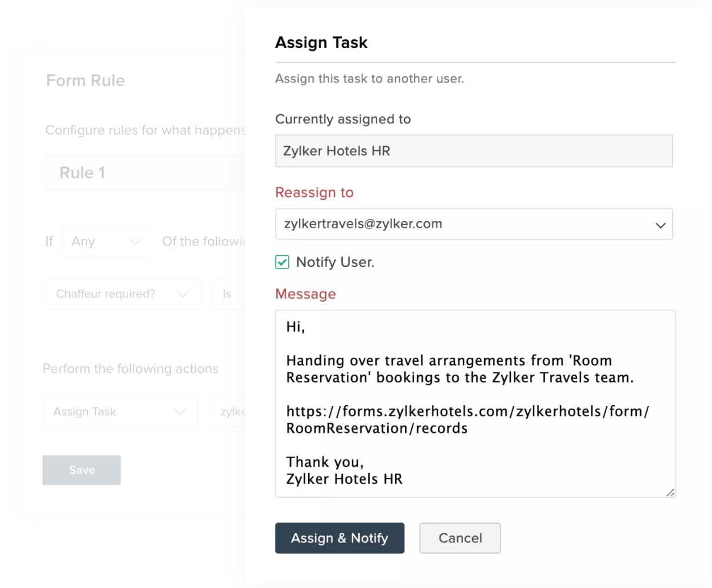Click the greyed Save button
Screen dimensions: 712x588
pos(82,470)
